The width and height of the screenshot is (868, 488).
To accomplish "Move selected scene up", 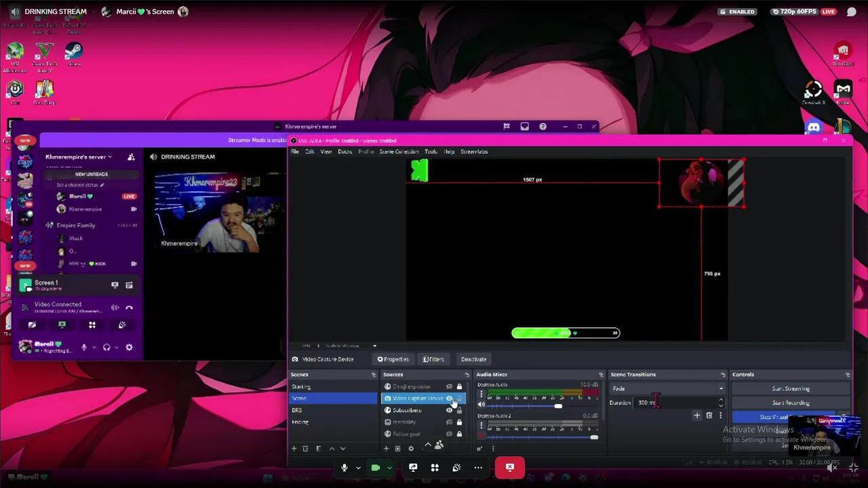I will click(332, 449).
